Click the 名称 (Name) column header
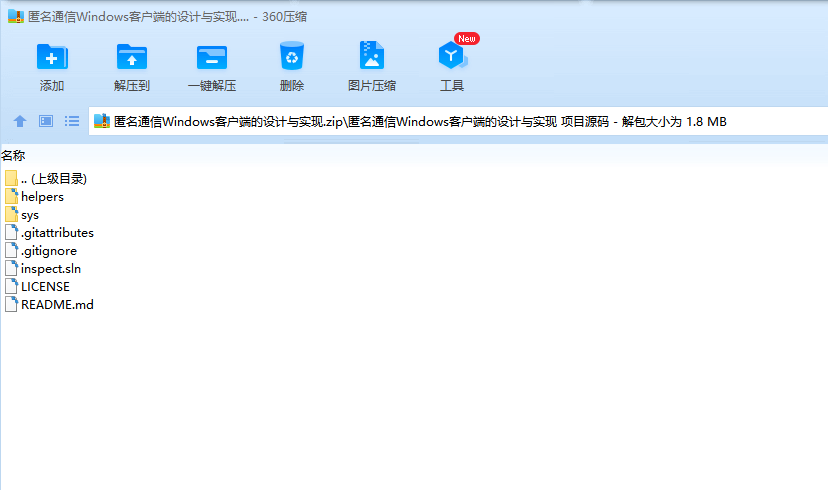828x490 pixels. click(x=13, y=156)
